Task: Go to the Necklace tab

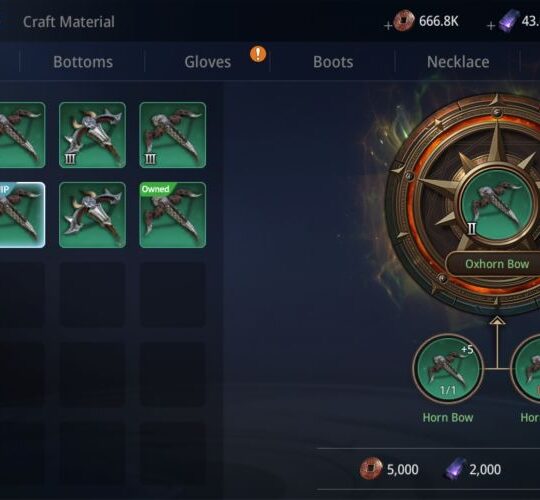Action: (x=458, y=62)
